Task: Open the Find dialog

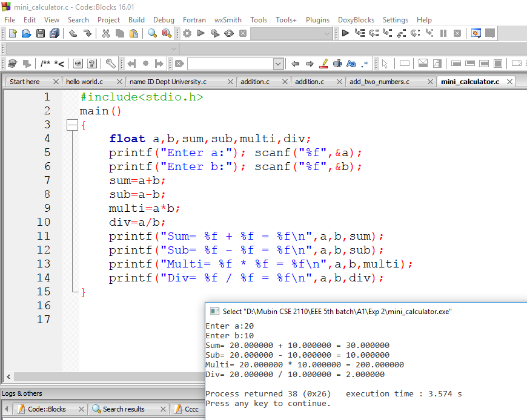Action: (x=152, y=33)
